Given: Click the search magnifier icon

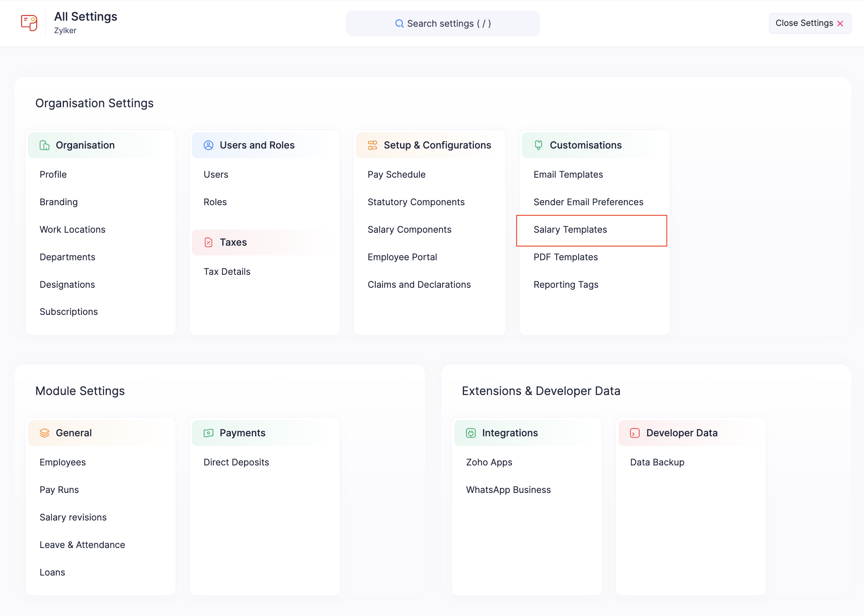Looking at the screenshot, I should point(399,23).
